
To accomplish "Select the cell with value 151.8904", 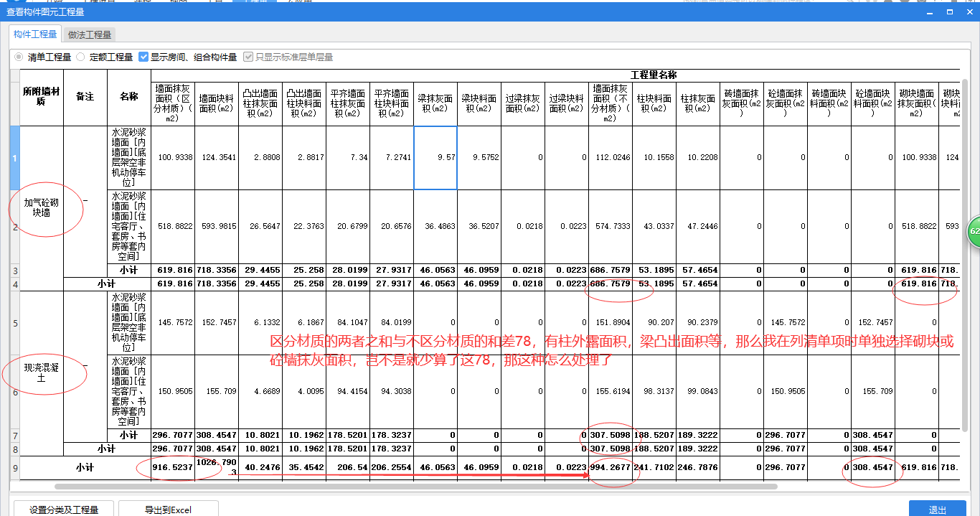I will click(611, 322).
